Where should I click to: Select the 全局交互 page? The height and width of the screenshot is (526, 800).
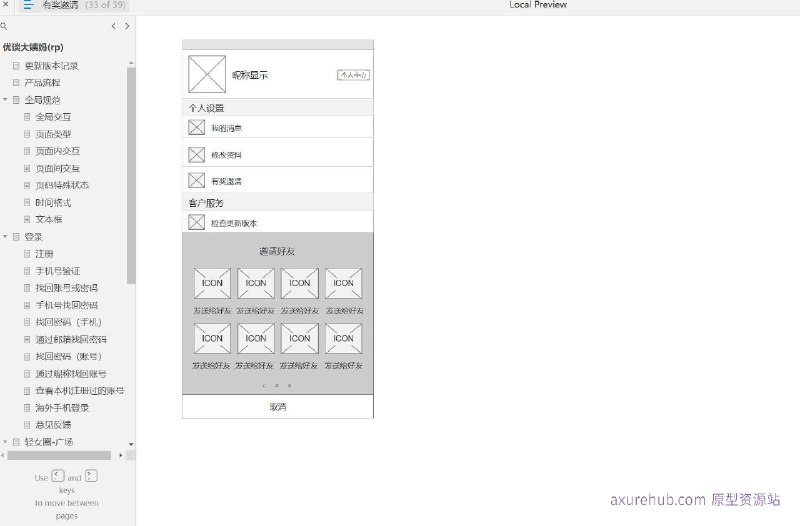pyautogui.click(x=53, y=117)
